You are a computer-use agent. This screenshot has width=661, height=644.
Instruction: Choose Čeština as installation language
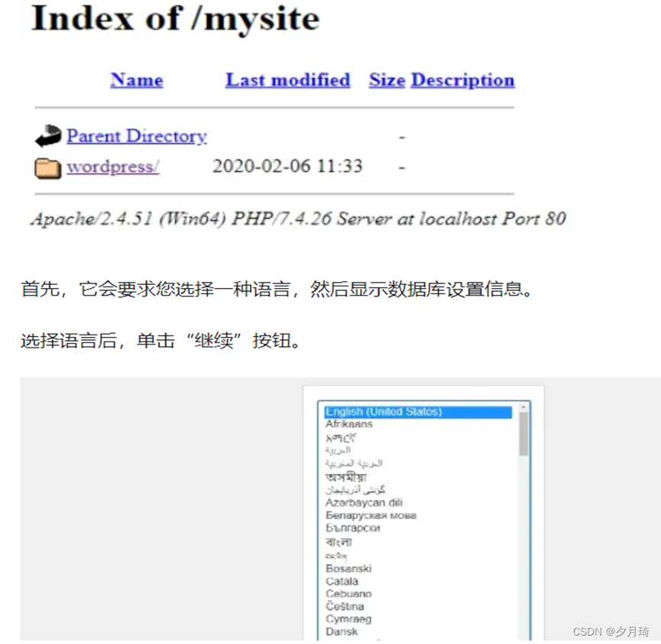tap(345, 606)
